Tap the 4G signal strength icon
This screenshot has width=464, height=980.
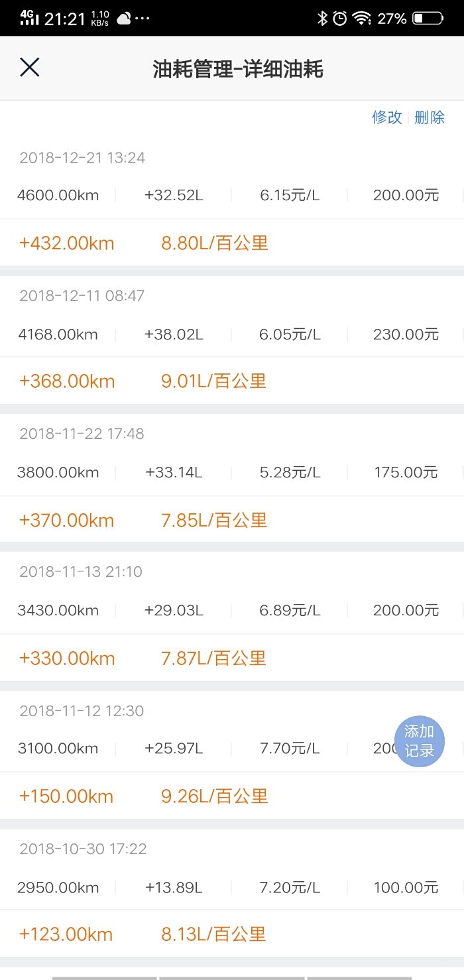[x=29, y=17]
